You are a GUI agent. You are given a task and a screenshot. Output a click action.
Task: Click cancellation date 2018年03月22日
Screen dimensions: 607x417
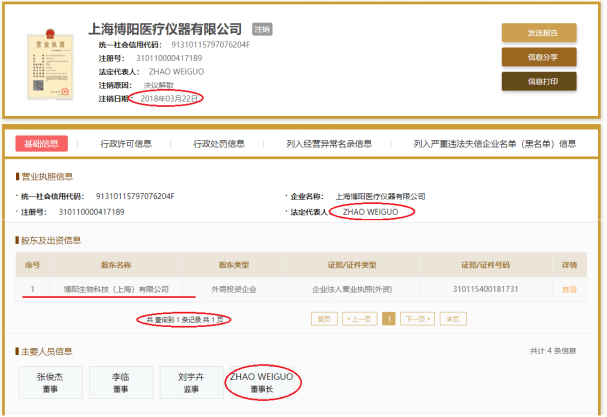169,99
